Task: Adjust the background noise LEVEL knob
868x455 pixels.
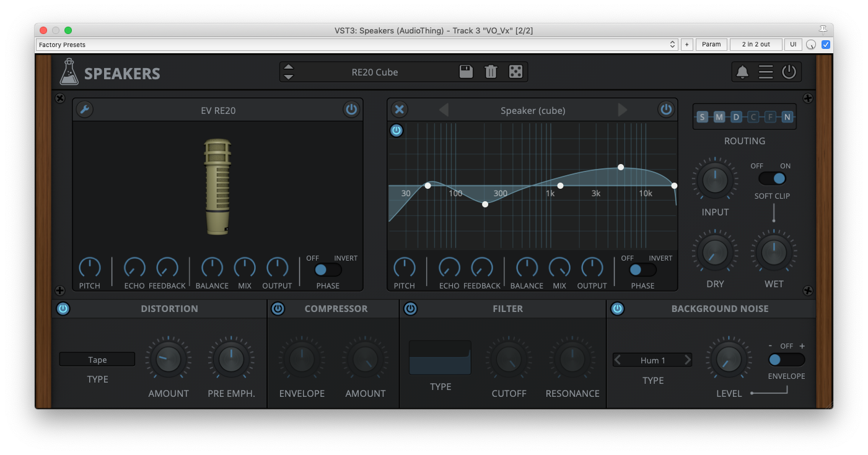Action: pyautogui.click(x=729, y=359)
